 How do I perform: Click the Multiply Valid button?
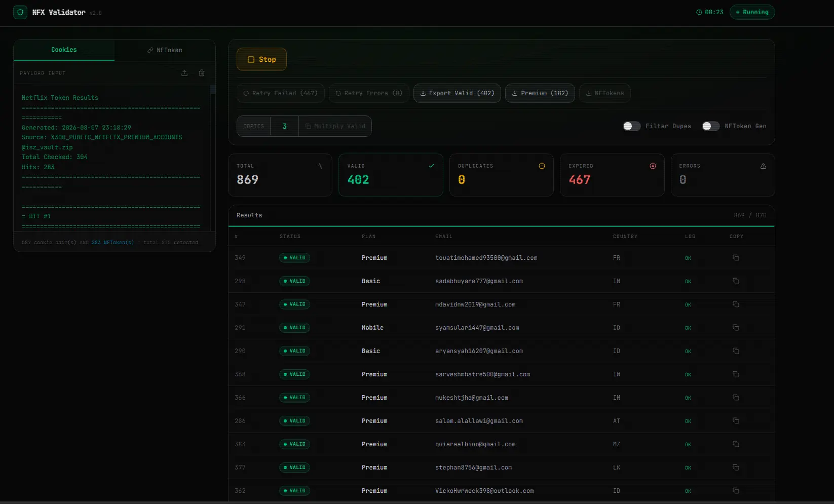pyautogui.click(x=335, y=126)
